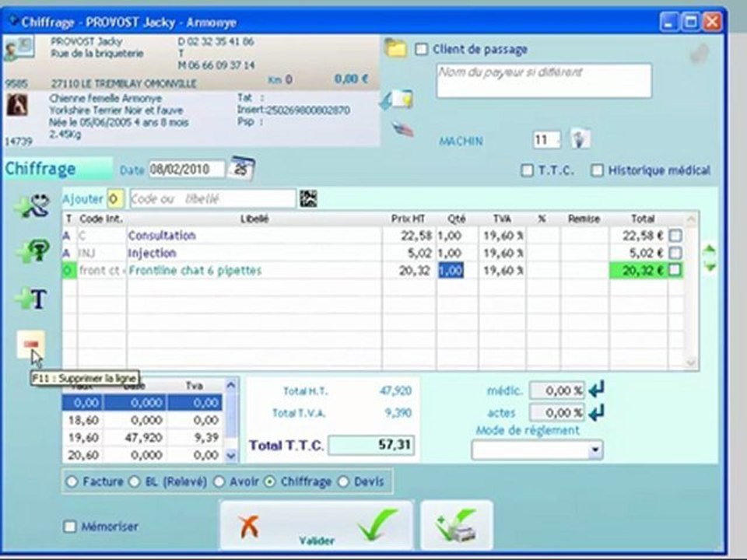Select the Avoir radio button
The image size is (747, 560).
coord(219,481)
